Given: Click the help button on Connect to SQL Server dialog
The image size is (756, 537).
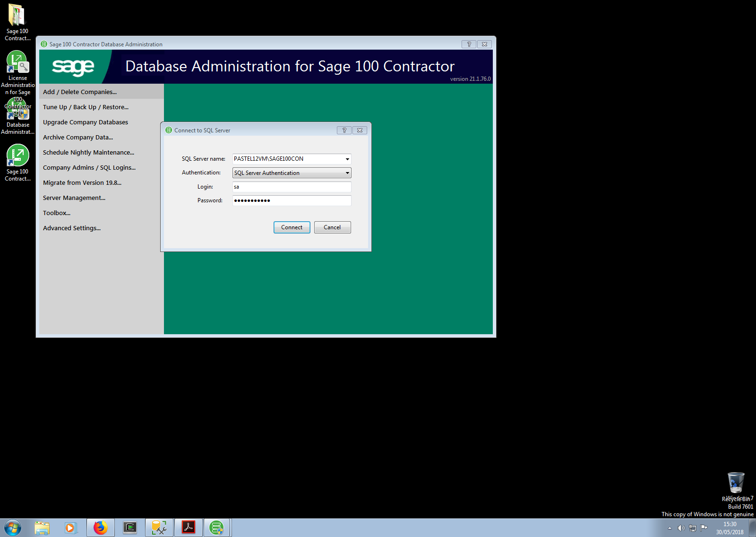Looking at the screenshot, I should click(344, 130).
